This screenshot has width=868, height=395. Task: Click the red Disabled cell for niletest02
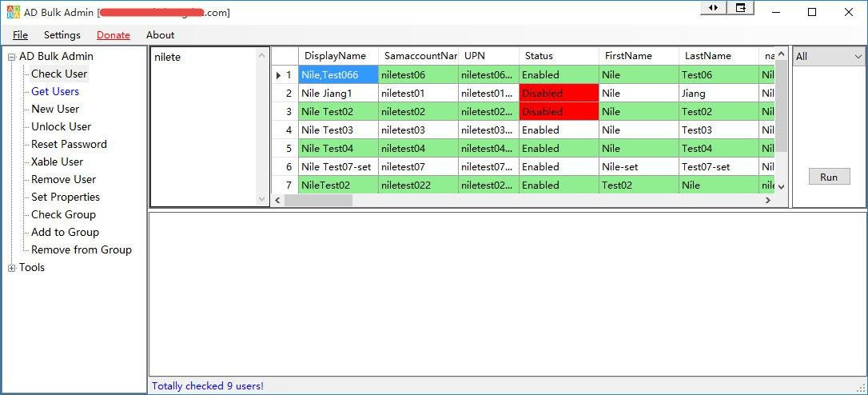pos(559,111)
